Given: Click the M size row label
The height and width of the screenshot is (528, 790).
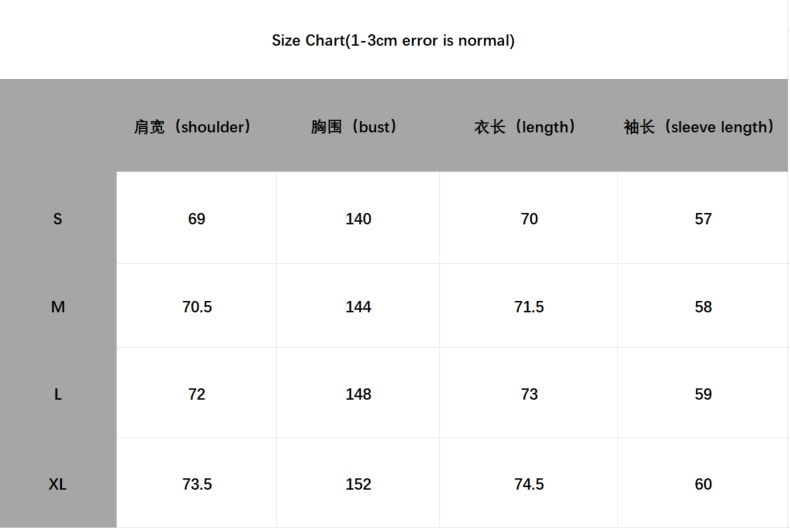Looking at the screenshot, I should 58,306.
